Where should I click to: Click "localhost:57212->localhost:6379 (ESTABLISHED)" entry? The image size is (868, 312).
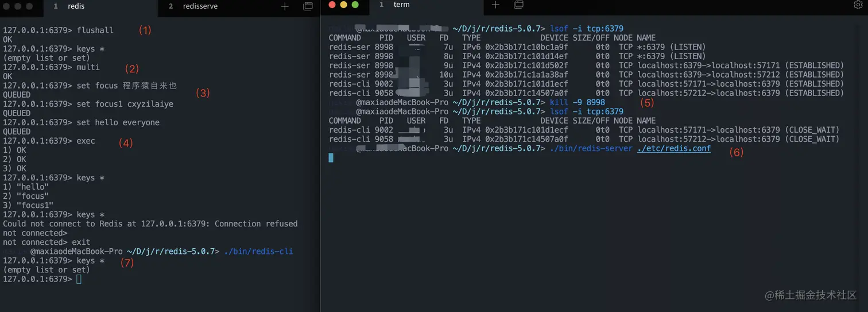coord(741,93)
